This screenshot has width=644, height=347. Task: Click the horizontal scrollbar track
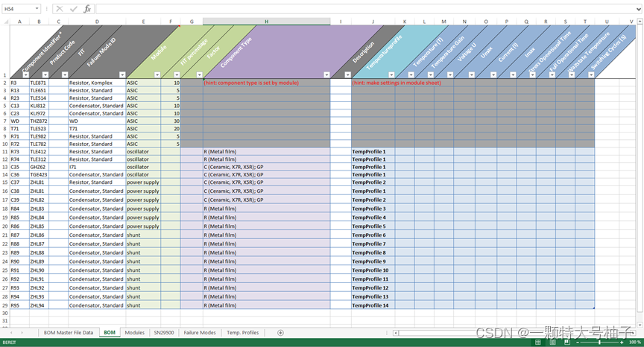click(514, 333)
